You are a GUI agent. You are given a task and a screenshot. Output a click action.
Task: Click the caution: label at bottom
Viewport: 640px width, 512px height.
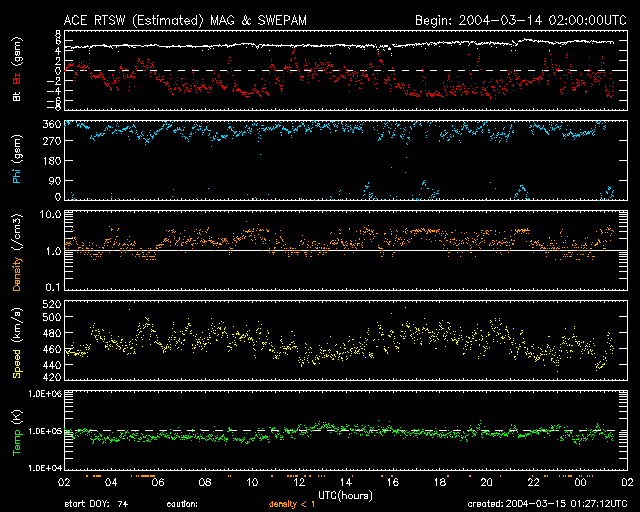point(183,504)
